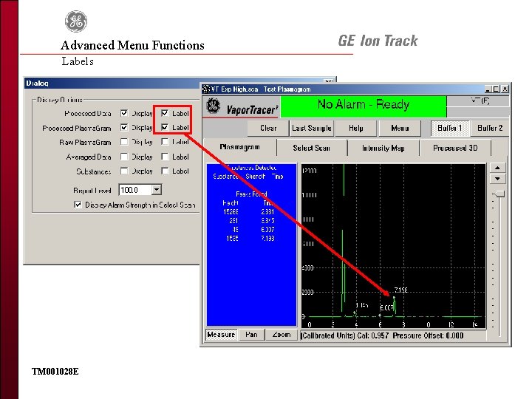This screenshot has width=532, height=399.
Task: Open the Report Level dropdown arrow
Action: 157,190
